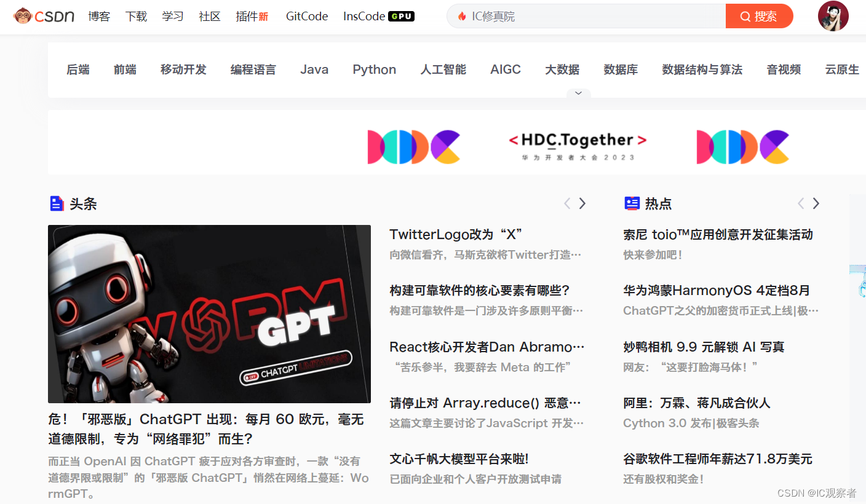
Task: Open headline 危！「邪恶版」ChatGPT 出现
Action: (x=206, y=429)
